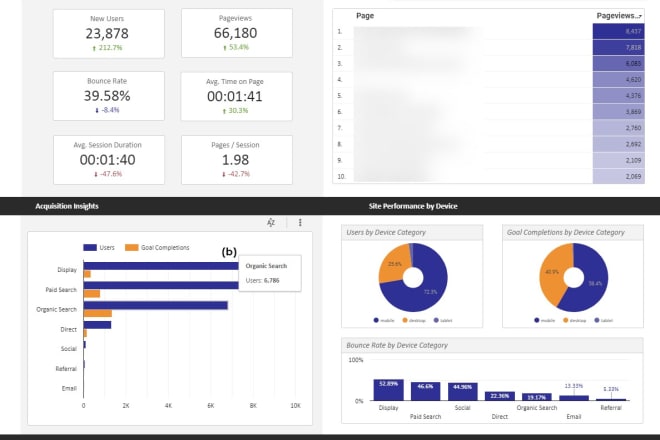Viewport: 660px width, 440px height.
Task: Click the Display 52.89% bounce rate bar
Action: coord(389,390)
